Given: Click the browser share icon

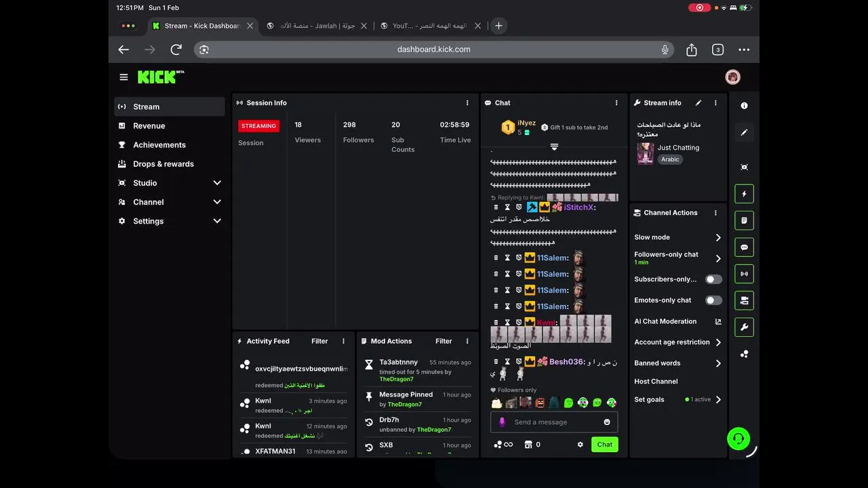Looking at the screenshot, I should 692,49.
